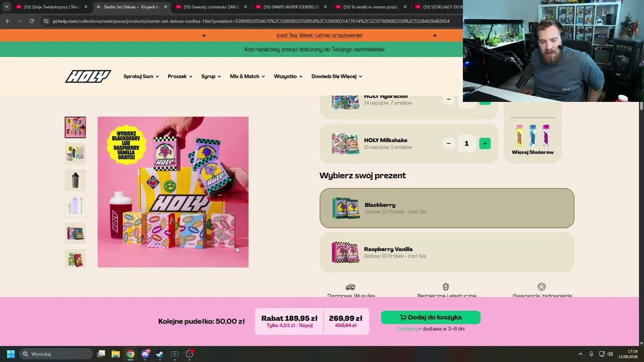Expand the Syrup menu
Image resolution: width=644 pixels, height=362 pixels.
pos(211,76)
